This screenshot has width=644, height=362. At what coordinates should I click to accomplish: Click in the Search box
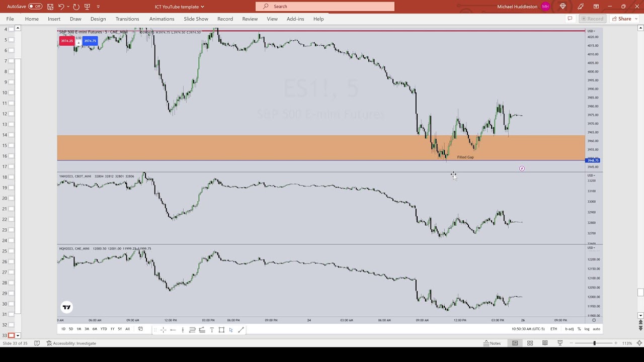[325, 7]
